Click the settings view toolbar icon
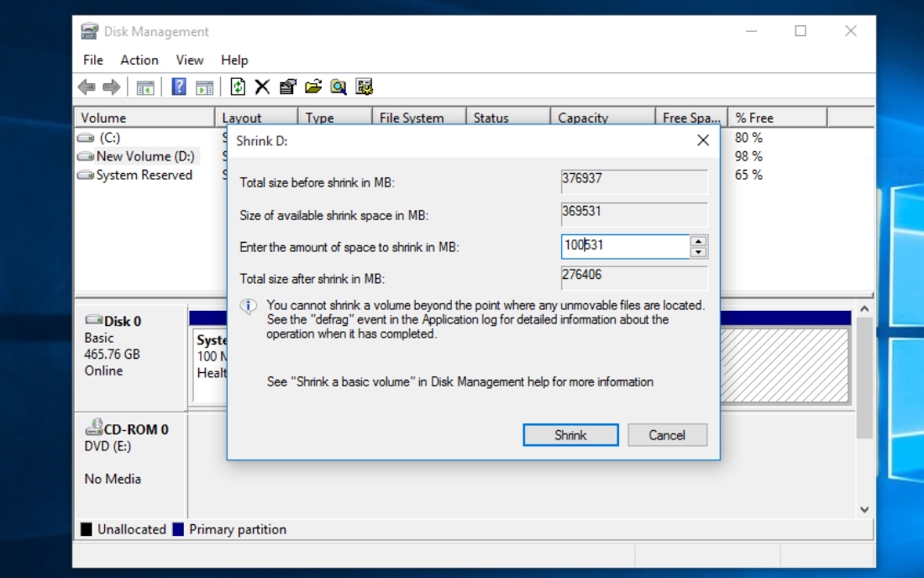Image resolution: width=924 pixels, height=578 pixels. (365, 87)
